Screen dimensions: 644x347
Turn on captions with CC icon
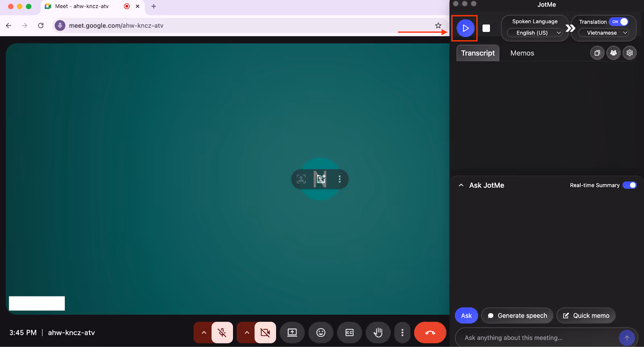349,333
